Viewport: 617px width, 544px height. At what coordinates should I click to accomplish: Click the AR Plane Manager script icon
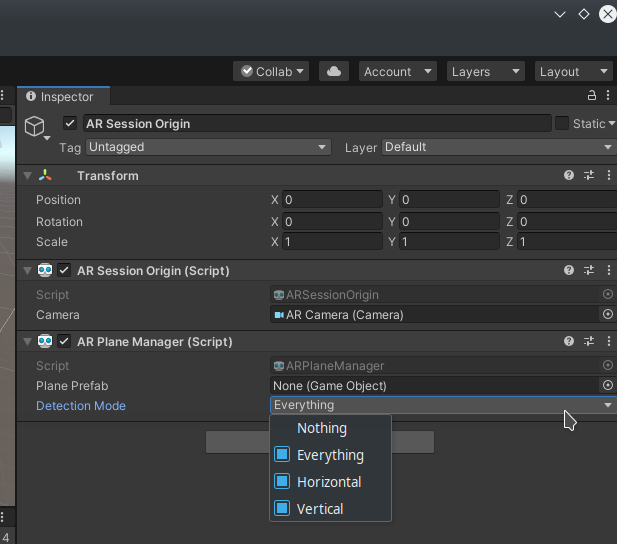(45, 341)
